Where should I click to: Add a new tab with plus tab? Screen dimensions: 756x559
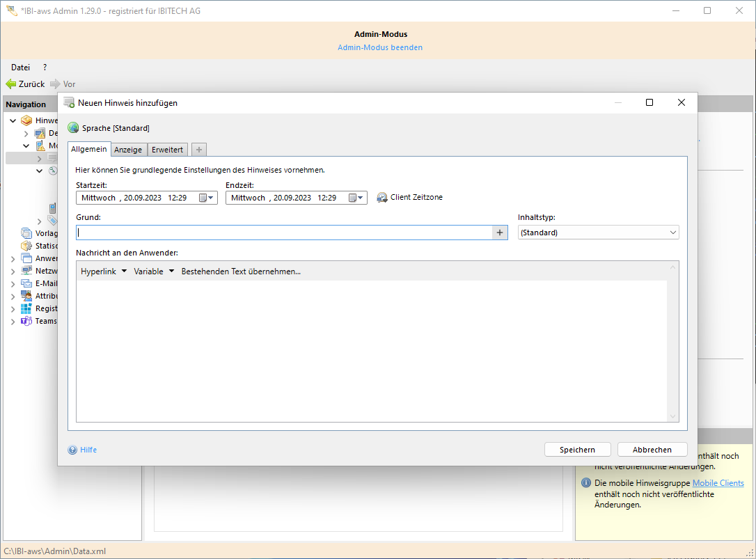198,150
